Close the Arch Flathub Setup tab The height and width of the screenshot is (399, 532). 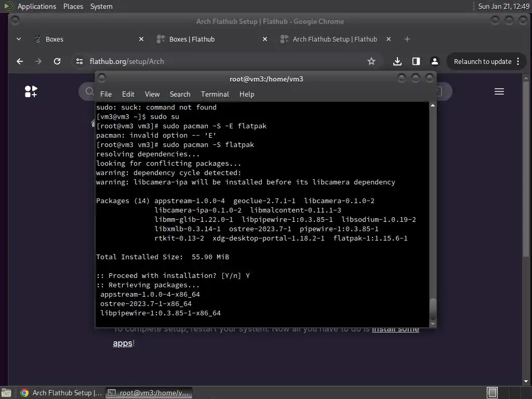[389, 39]
